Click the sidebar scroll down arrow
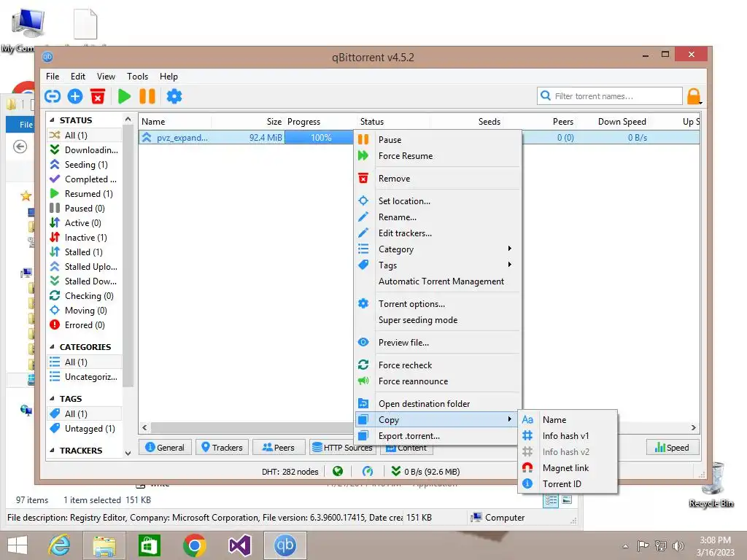 (128, 454)
